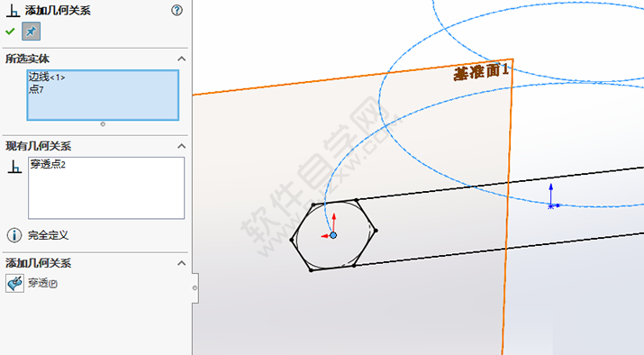Collapse the bottom 添加几何关系 section

pos(182,263)
